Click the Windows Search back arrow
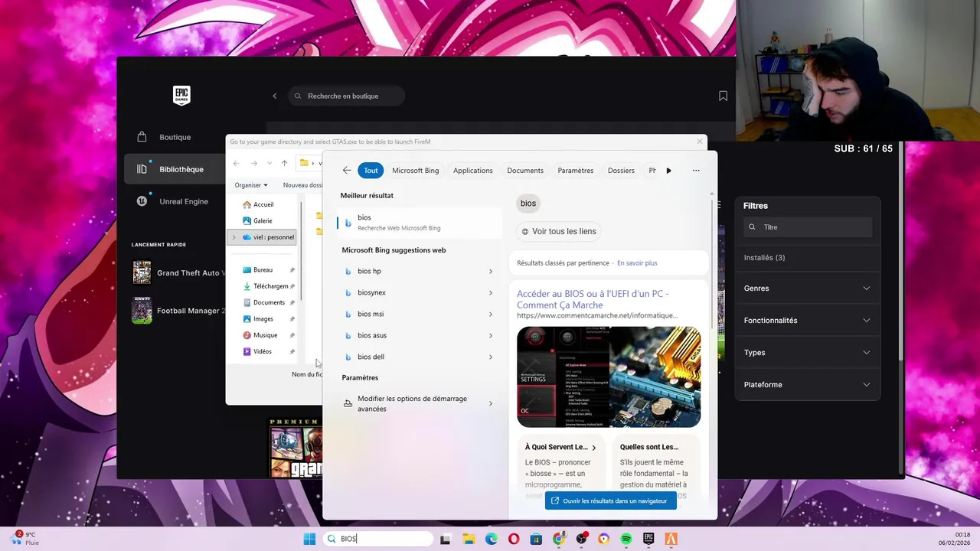Image resolution: width=980 pixels, height=551 pixels. pyautogui.click(x=347, y=171)
